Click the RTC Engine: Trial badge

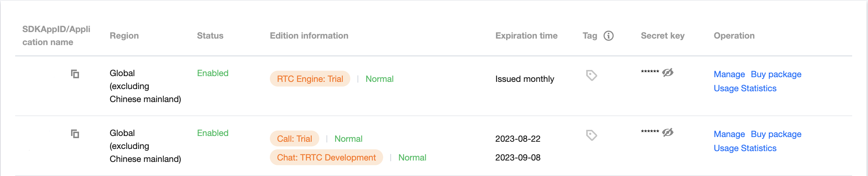(310, 79)
